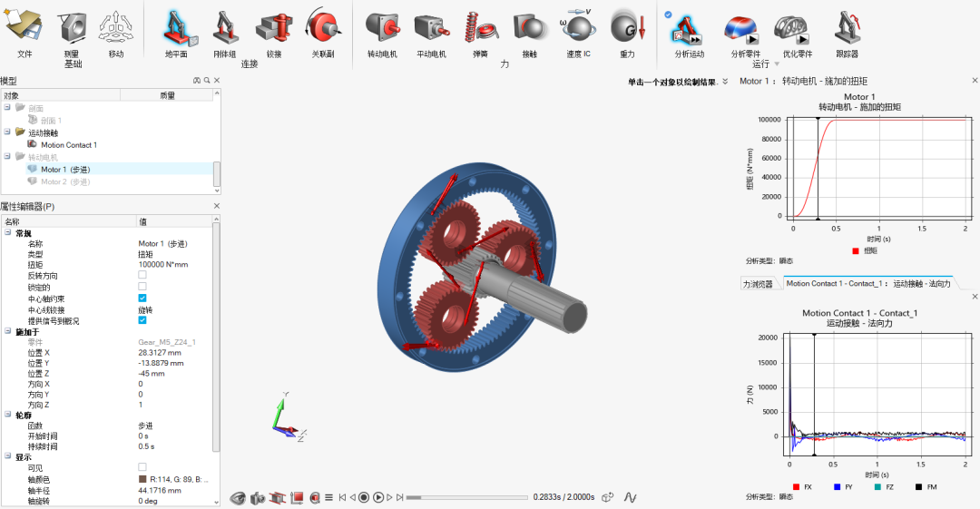Activate the 重力 (Gravity) tool
Image resolution: width=980 pixels, height=509 pixels.
pos(628,34)
